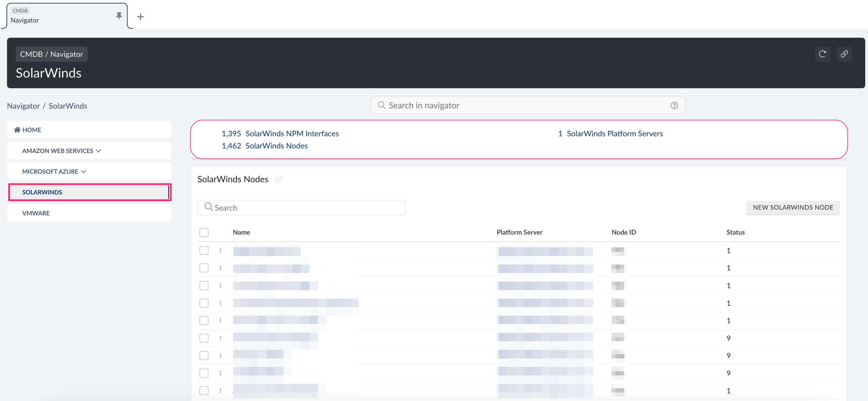The height and width of the screenshot is (401, 868).
Task: Open SolarWinds Nodes in external view
Action: click(279, 180)
